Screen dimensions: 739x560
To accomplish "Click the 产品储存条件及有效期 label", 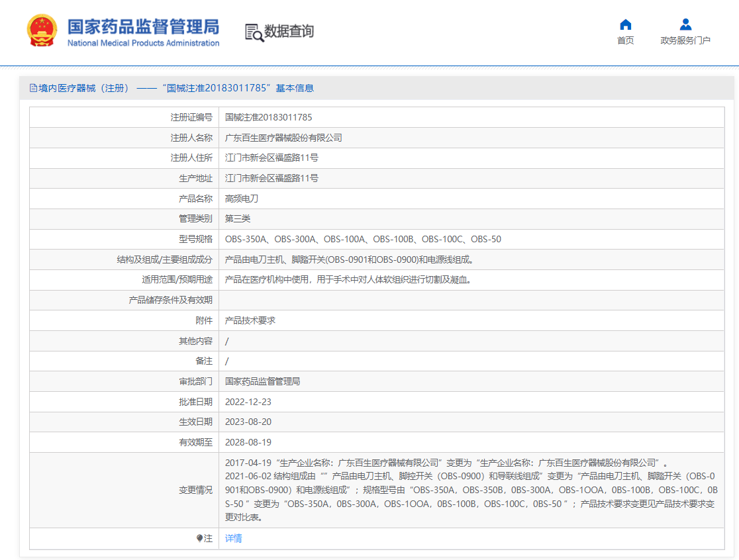I will 171,300.
